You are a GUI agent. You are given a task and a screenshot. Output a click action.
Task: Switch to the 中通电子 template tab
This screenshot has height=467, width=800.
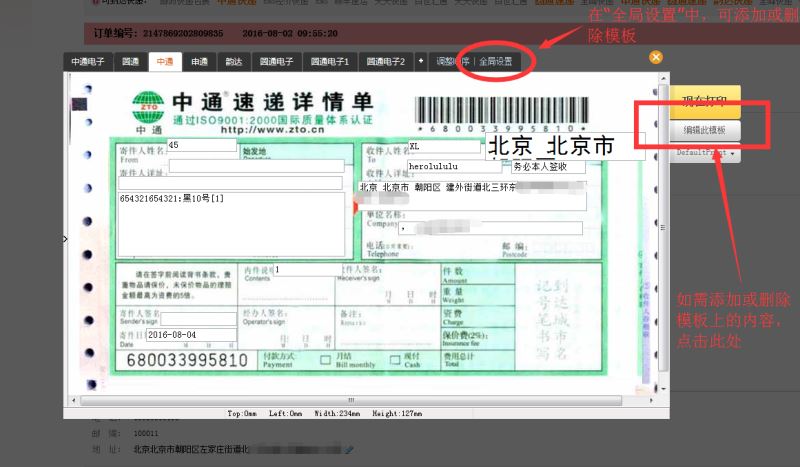[88, 61]
